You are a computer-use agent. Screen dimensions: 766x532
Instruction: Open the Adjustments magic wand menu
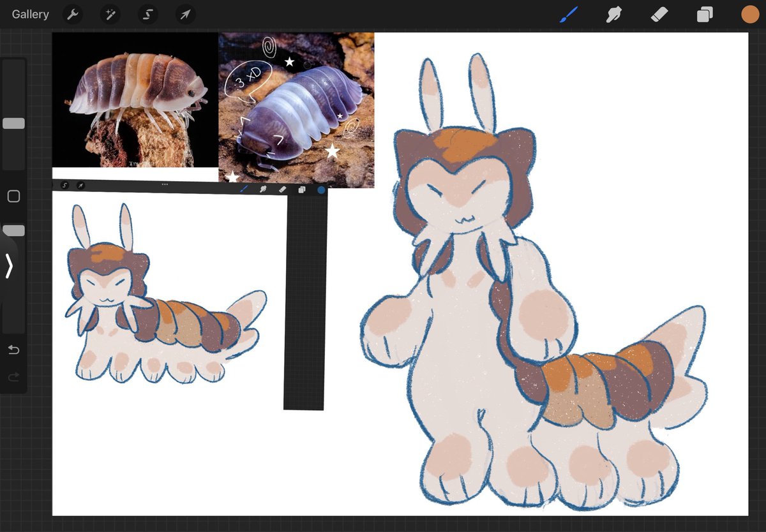click(110, 14)
